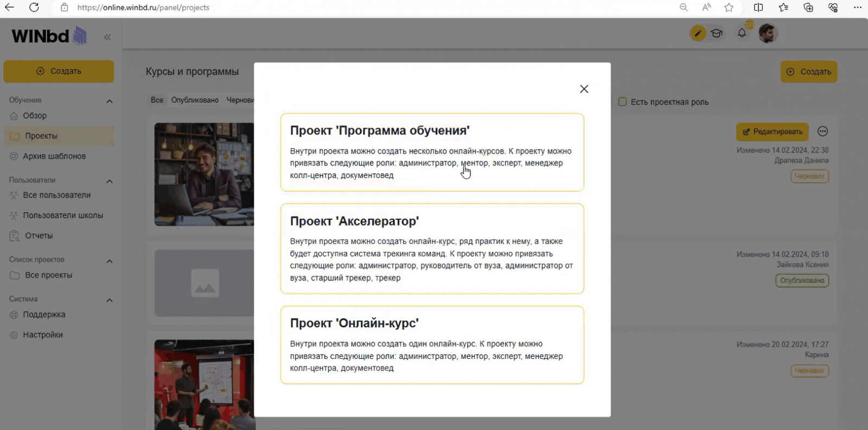
Task: Open the browser Collections icon
Action: (808, 8)
